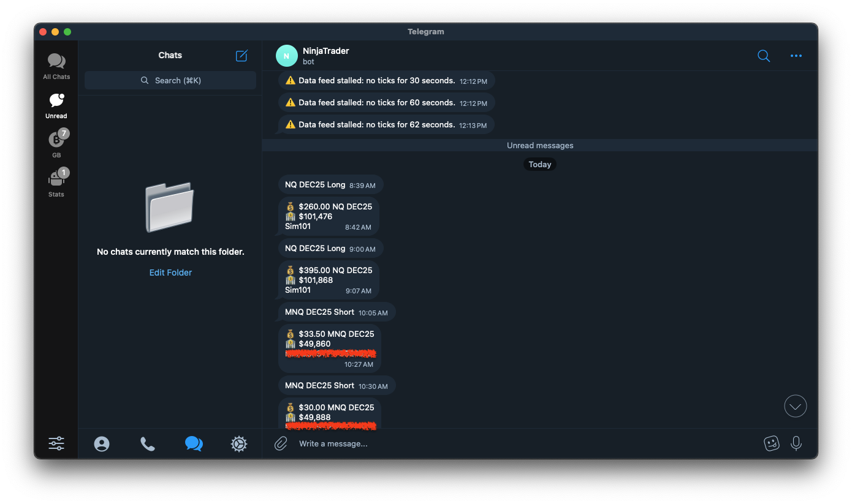
Task: Open the Stats folder with 1 badge
Action: (56, 184)
